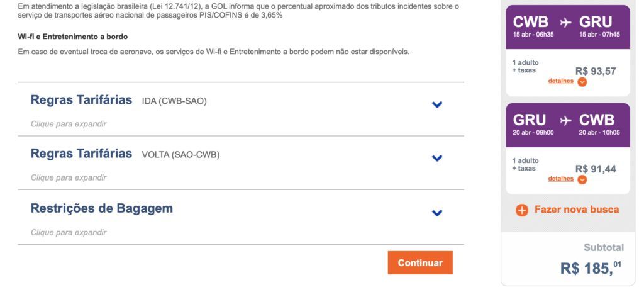644x292 pixels.
Task: Click the orange plus icon for new search
Action: [x=522, y=210]
